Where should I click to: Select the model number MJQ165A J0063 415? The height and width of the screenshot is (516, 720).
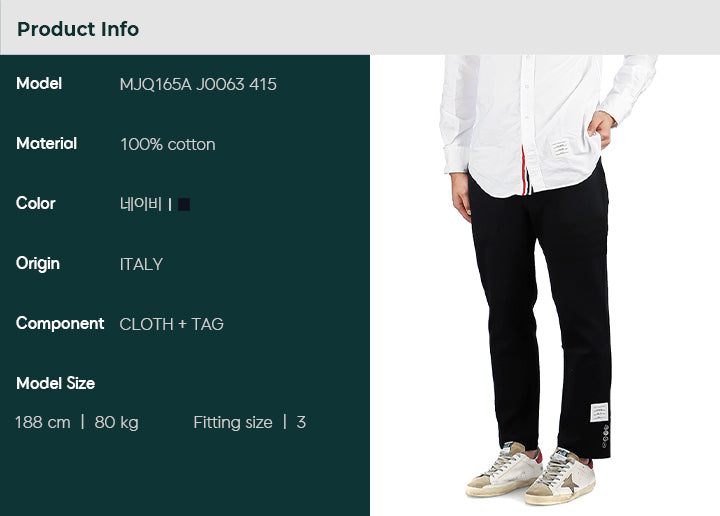(198, 84)
